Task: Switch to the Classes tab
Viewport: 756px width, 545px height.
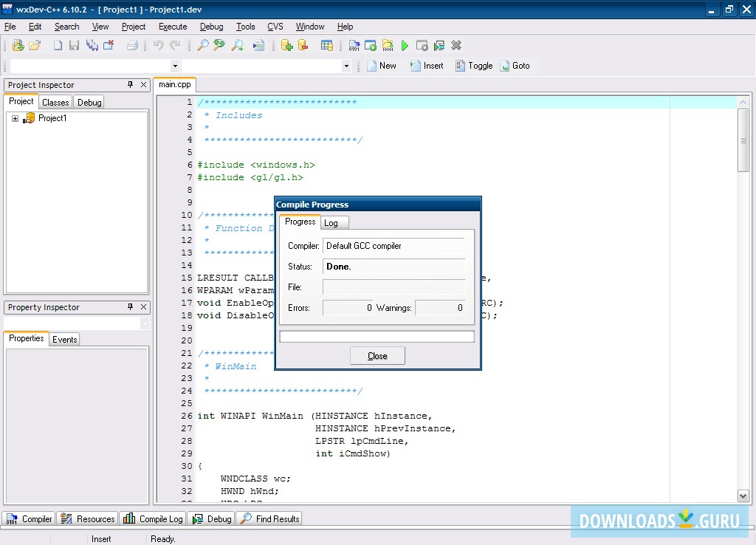Action: (x=55, y=103)
